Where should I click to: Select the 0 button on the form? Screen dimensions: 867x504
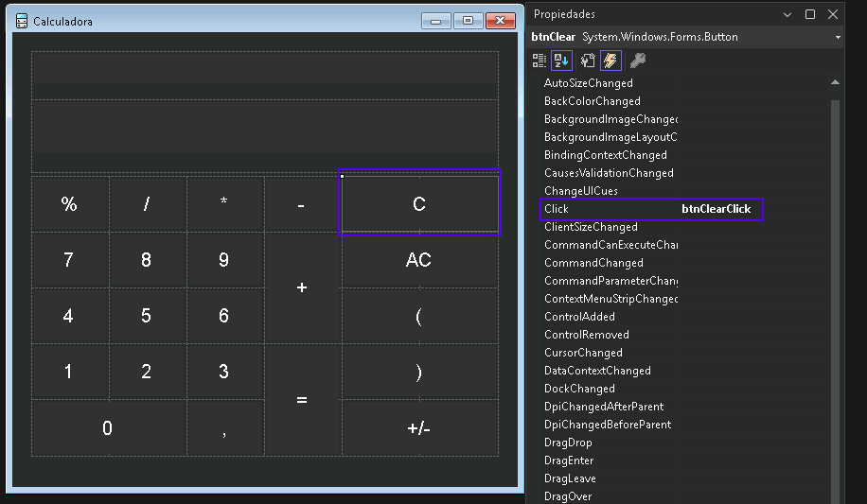[x=108, y=427]
